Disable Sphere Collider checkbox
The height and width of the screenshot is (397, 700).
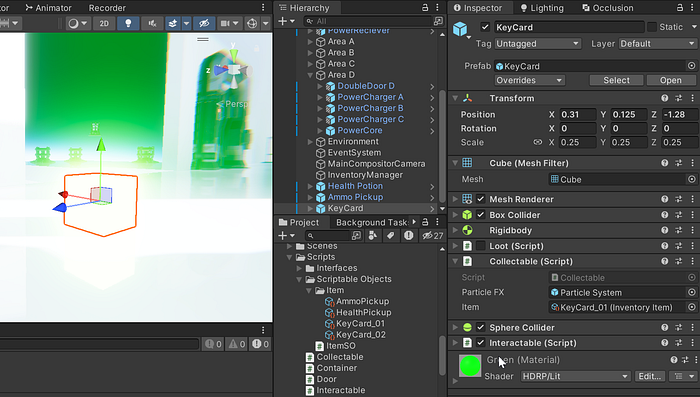pos(480,327)
